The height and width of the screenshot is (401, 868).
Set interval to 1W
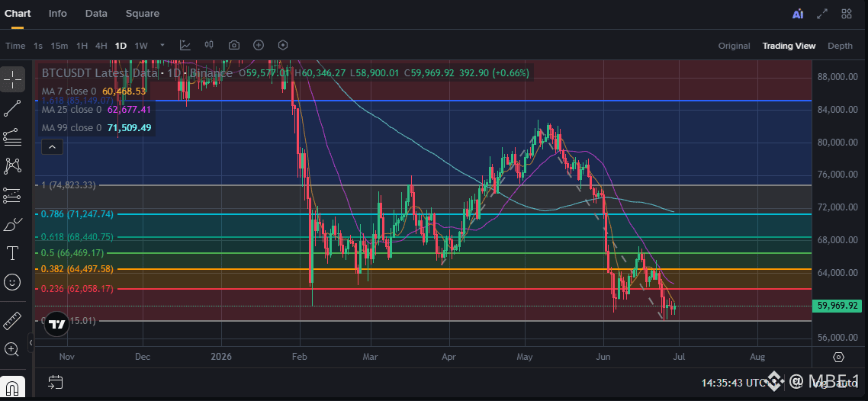pyautogui.click(x=141, y=46)
